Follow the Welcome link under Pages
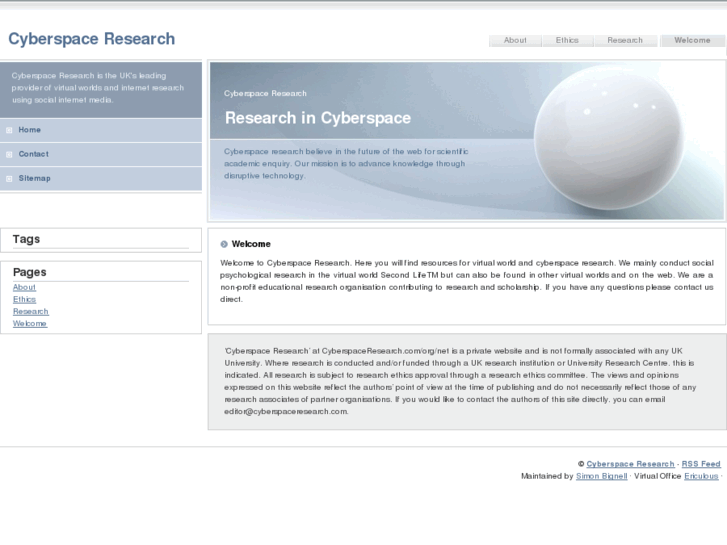 30,324
